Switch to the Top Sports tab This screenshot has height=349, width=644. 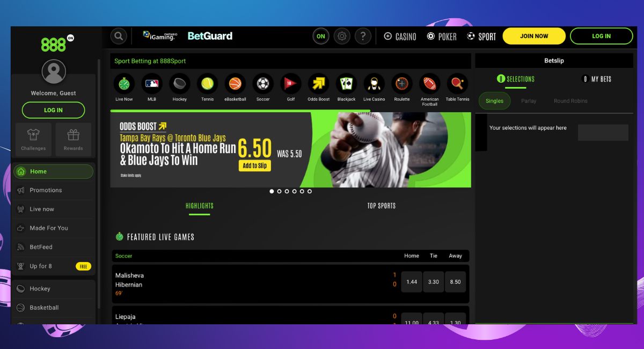coord(382,206)
